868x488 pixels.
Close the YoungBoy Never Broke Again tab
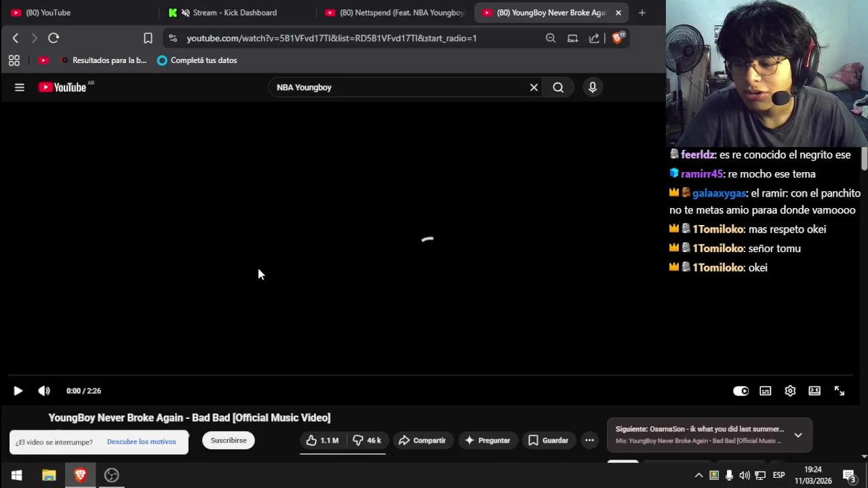tap(618, 12)
